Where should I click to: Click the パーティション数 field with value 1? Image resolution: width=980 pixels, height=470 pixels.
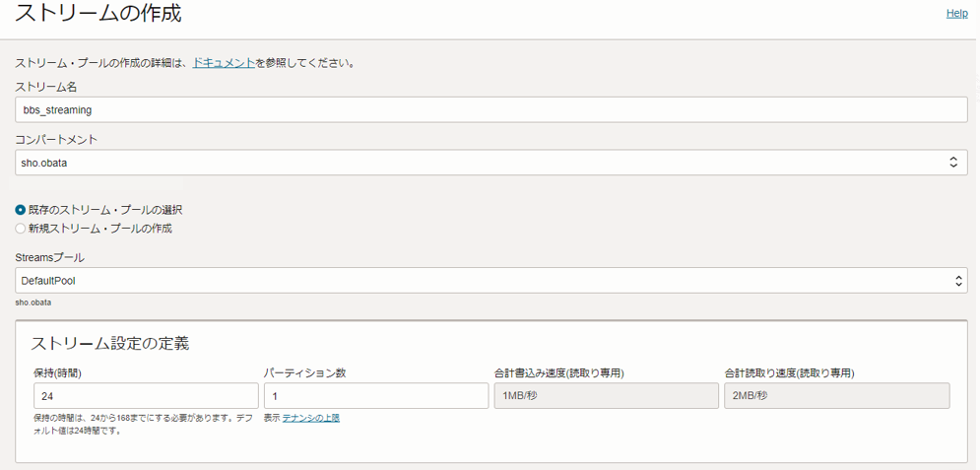376,396
